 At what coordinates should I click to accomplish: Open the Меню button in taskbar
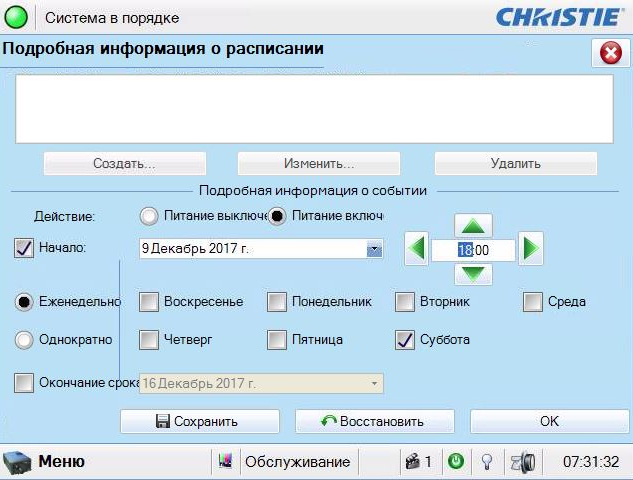(x=45, y=462)
